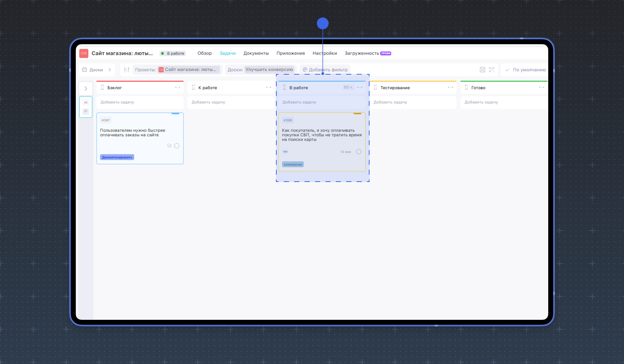Screen dimensions: 624x364
Task: Click the save view floppy disk icon
Action: click(x=482, y=70)
